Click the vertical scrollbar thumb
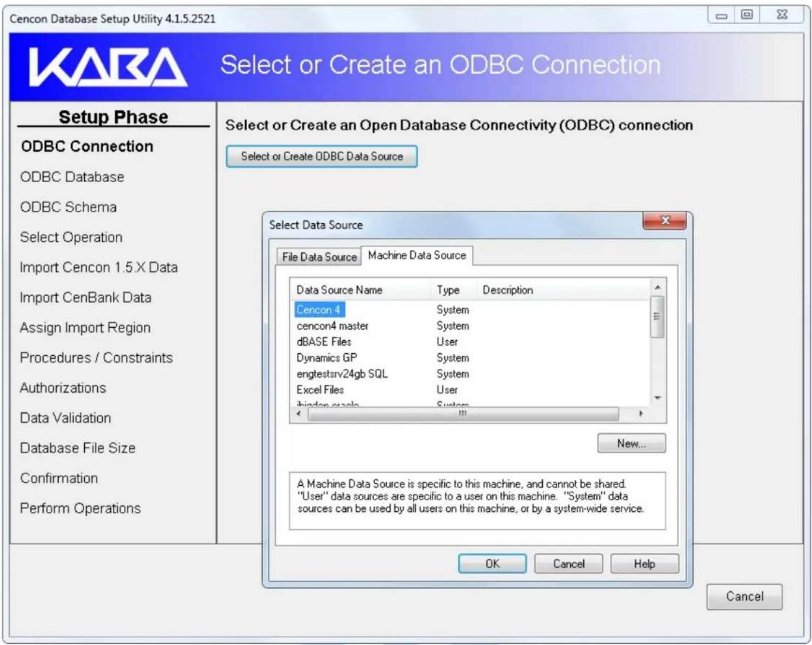Screen dimensions: 812x645 [x=657, y=317]
